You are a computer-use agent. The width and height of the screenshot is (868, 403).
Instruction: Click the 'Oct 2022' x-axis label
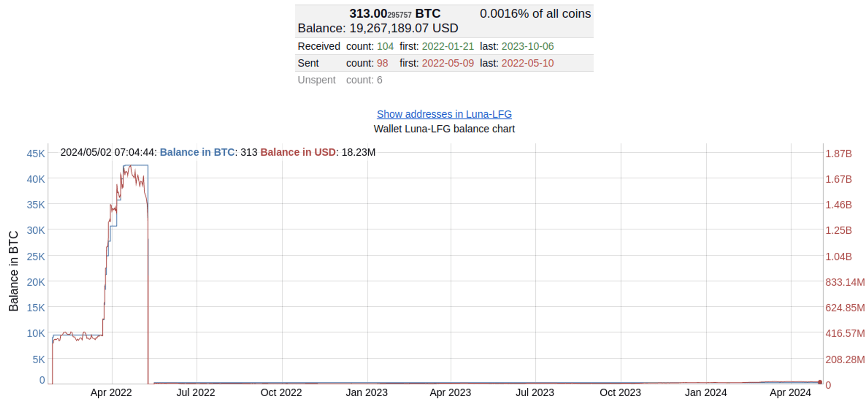[x=281, y=392]
